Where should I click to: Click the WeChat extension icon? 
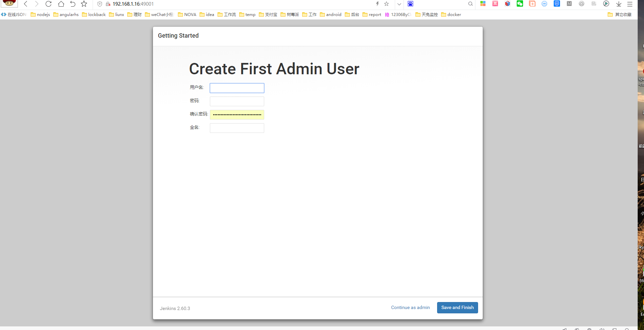(x=520, y=4)
